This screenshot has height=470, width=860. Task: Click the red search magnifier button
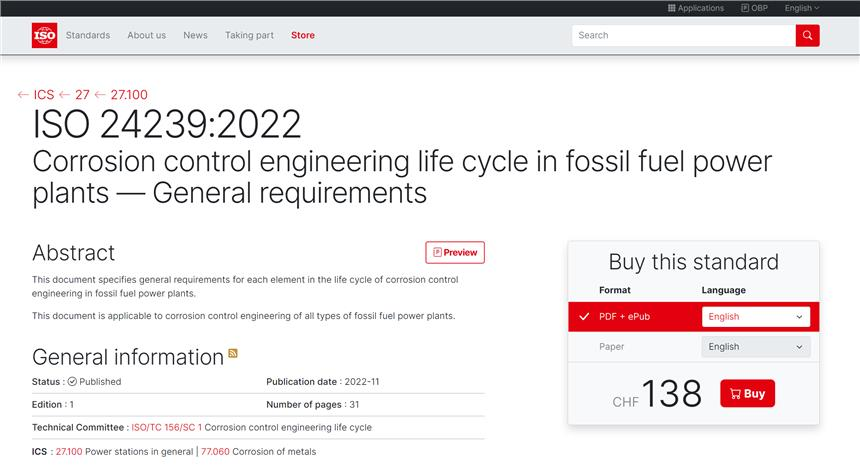[x=807, y=35]
